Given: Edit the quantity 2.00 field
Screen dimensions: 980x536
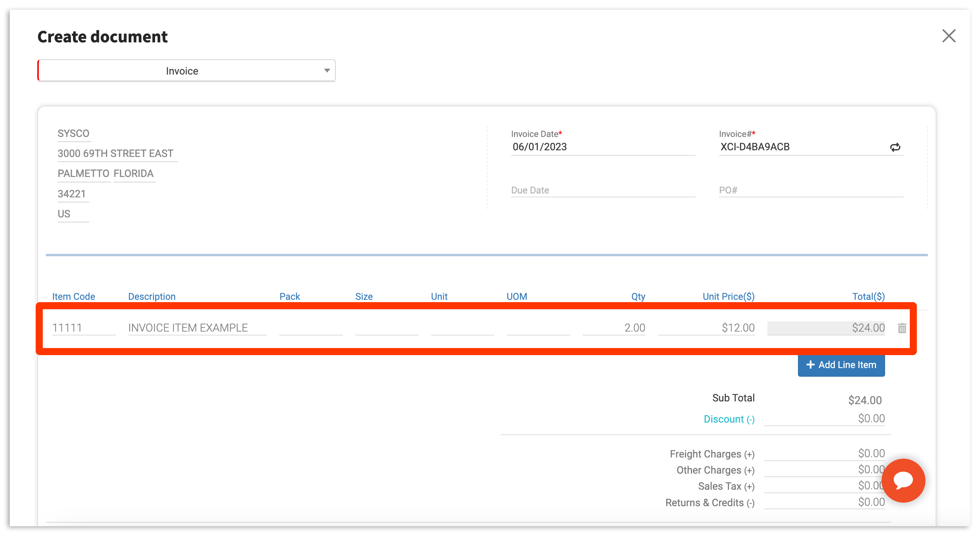Looking at the screenshot, I should coord(614,328).
